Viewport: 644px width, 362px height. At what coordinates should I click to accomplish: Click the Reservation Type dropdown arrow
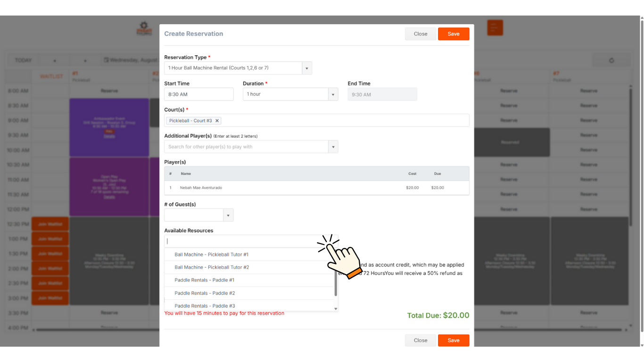(307, 68)
